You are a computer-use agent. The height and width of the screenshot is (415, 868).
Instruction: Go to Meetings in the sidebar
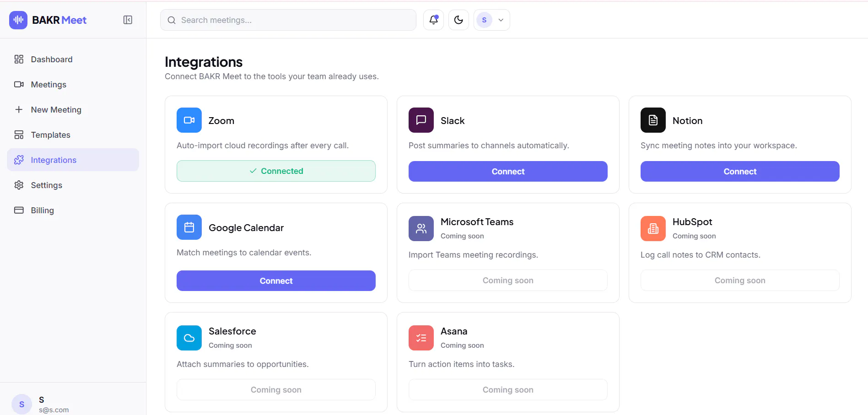pos(73,84)
